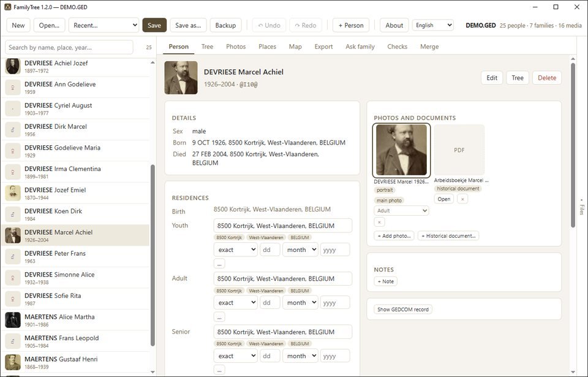Click avatar icon for DEVRIESE Simonne Alice
The width and height of the screenshot is (588, 377).
(x=13, y=278)
